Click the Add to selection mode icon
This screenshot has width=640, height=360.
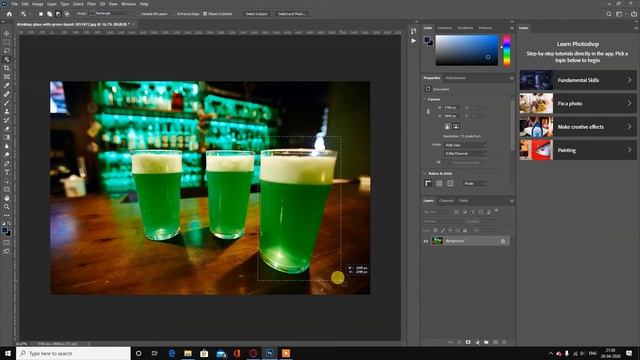49,14
